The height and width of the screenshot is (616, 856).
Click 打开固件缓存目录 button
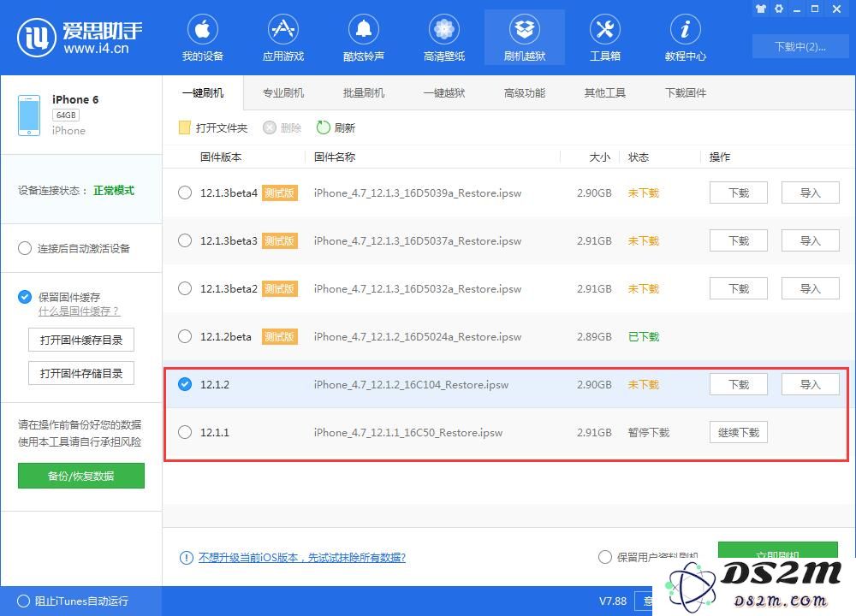pos(80,340)
